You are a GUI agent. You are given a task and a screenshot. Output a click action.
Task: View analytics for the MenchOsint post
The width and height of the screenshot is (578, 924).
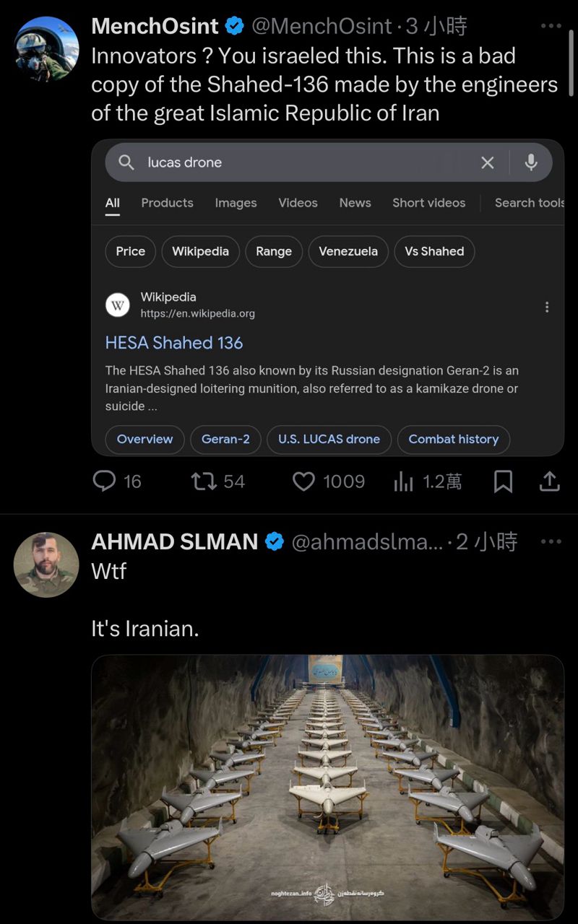403,481
